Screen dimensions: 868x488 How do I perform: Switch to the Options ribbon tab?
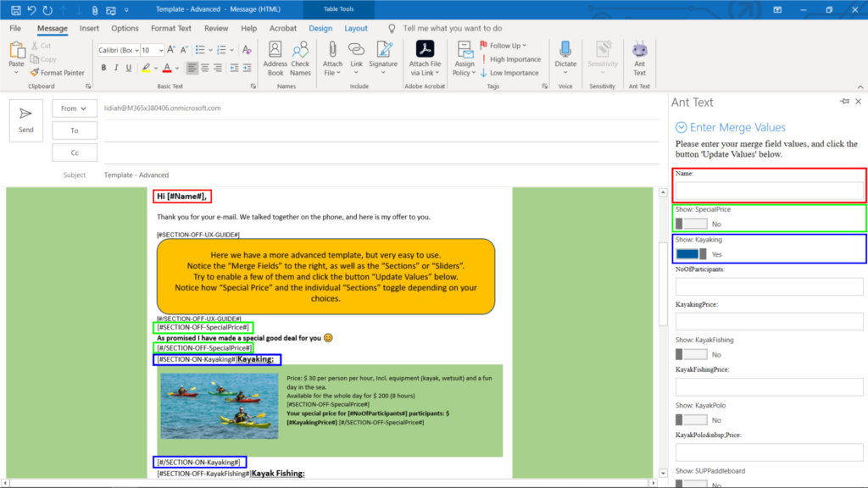[124, 28]
